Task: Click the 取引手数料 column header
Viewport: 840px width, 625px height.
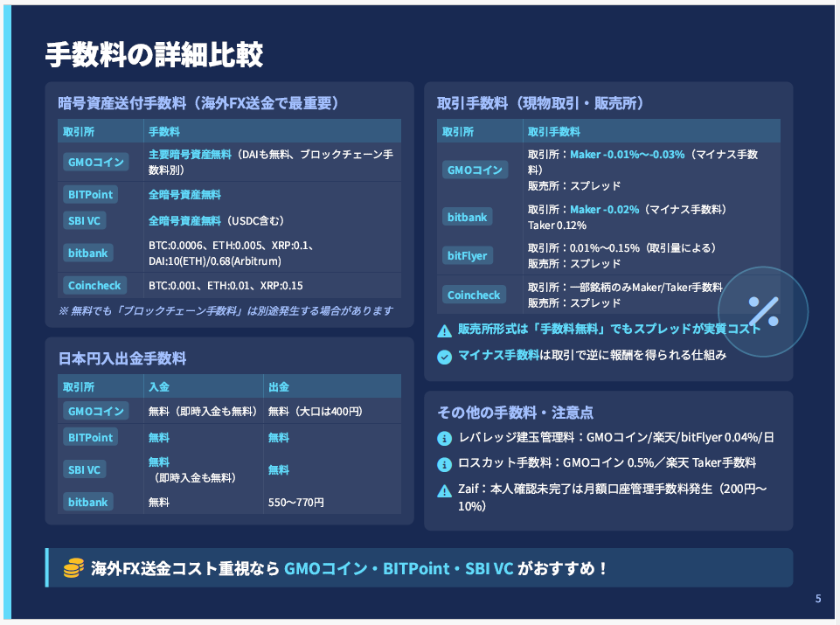Action: [554, 132]
